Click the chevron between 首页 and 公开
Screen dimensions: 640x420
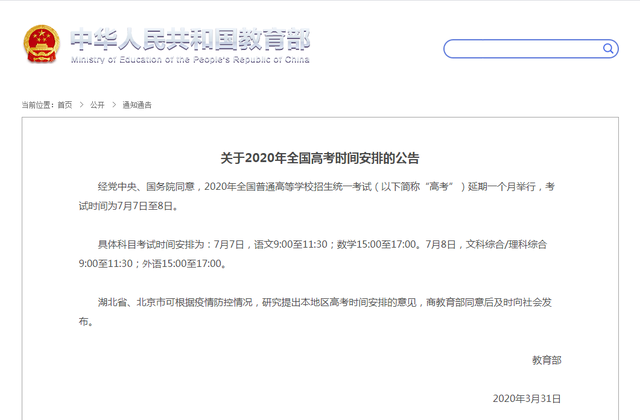click(x=82, y=105)
